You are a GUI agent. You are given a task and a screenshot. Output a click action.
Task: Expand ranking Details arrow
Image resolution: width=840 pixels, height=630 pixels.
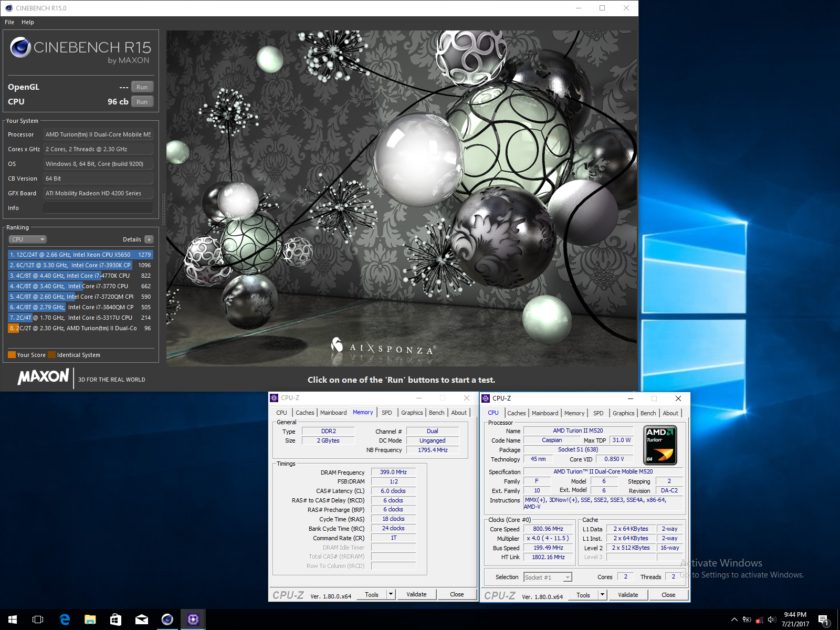(x=149, y=239)
